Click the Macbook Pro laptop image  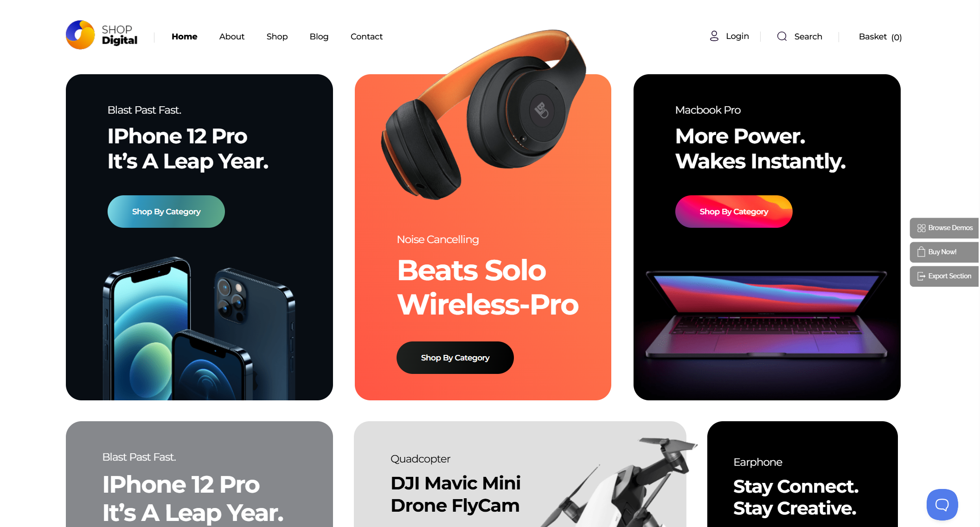(x=766, y=315)
